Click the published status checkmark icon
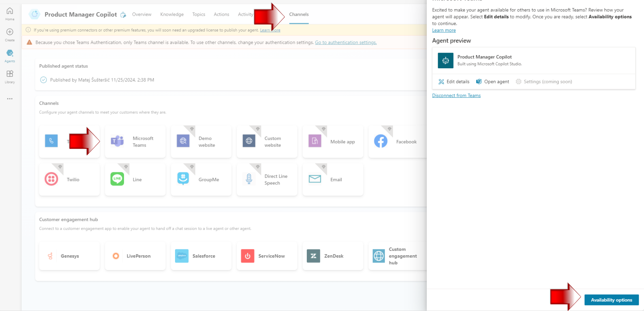644x311 pixels. pyautogui.click(x=43, y=80)
